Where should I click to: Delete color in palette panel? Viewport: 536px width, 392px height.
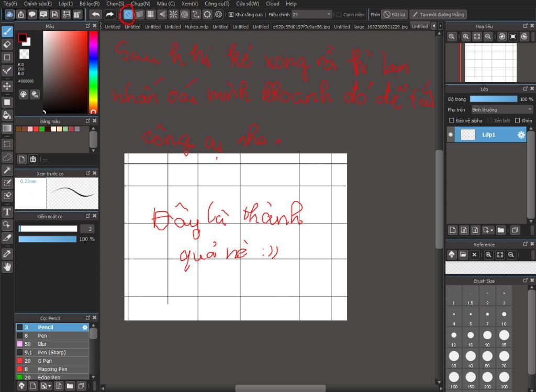point(33,159)
